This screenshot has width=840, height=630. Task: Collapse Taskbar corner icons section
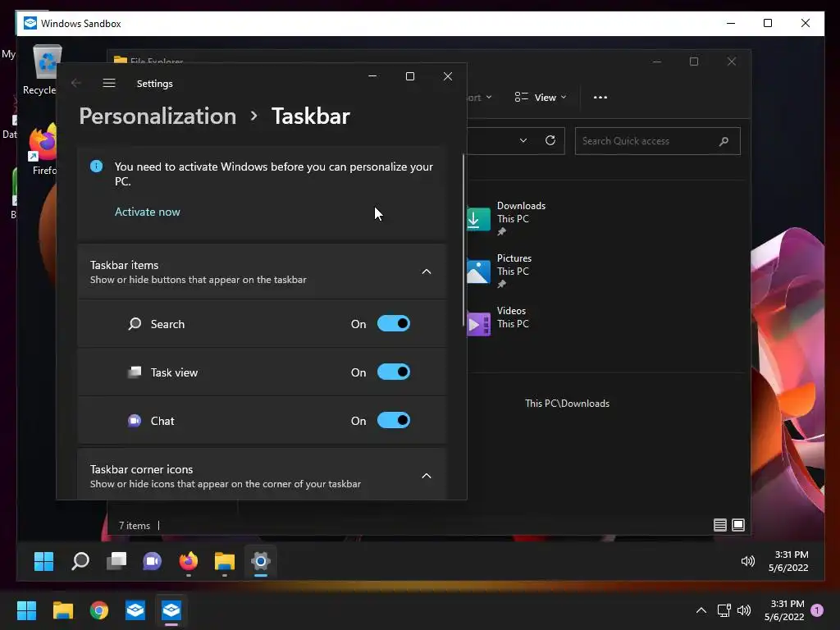(427, 476)
